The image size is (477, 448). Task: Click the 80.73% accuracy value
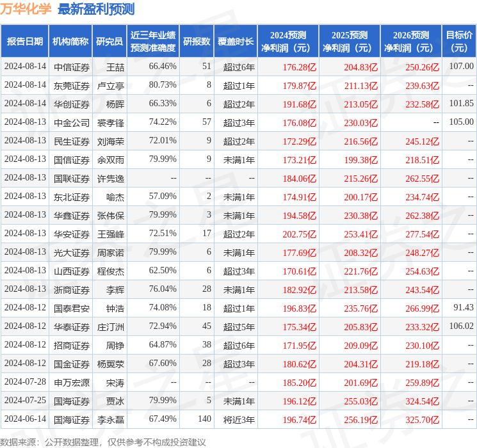click(x=163, y=84)
